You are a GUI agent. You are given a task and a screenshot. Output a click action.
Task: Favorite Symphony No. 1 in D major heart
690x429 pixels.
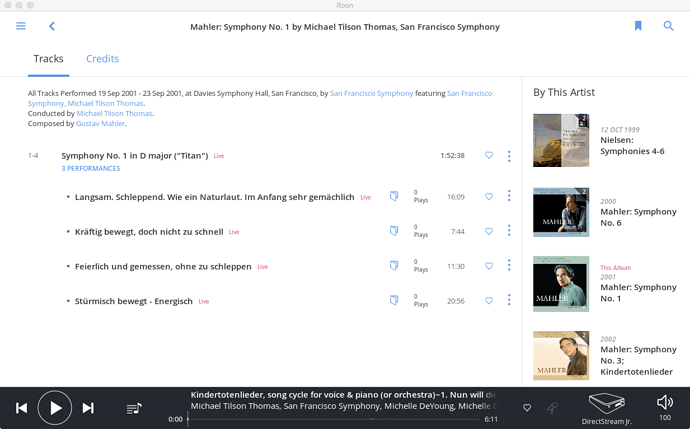(489, 155)
